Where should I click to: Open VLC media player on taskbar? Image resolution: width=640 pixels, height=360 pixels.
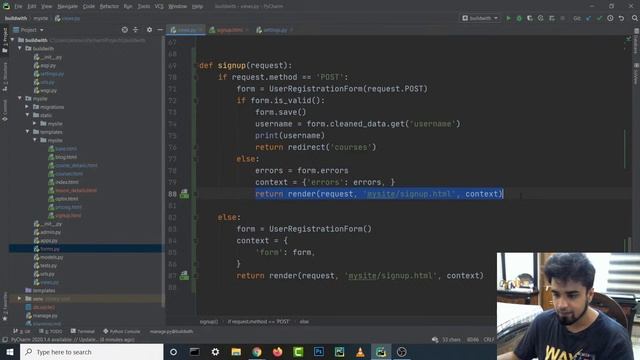[x=360, y=352]
